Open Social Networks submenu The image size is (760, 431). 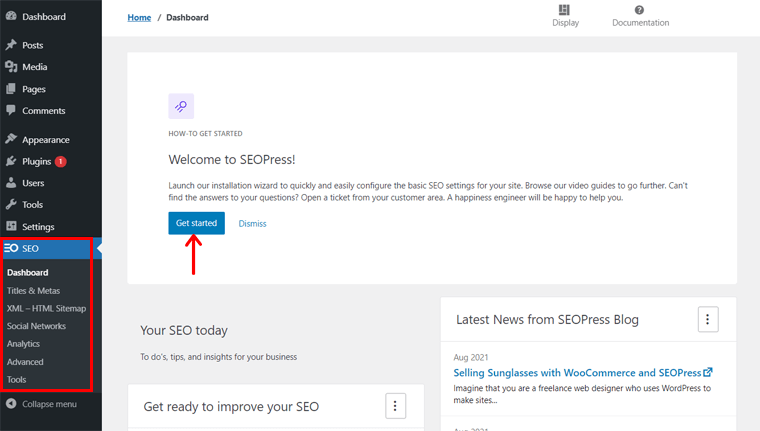(36, 326)
